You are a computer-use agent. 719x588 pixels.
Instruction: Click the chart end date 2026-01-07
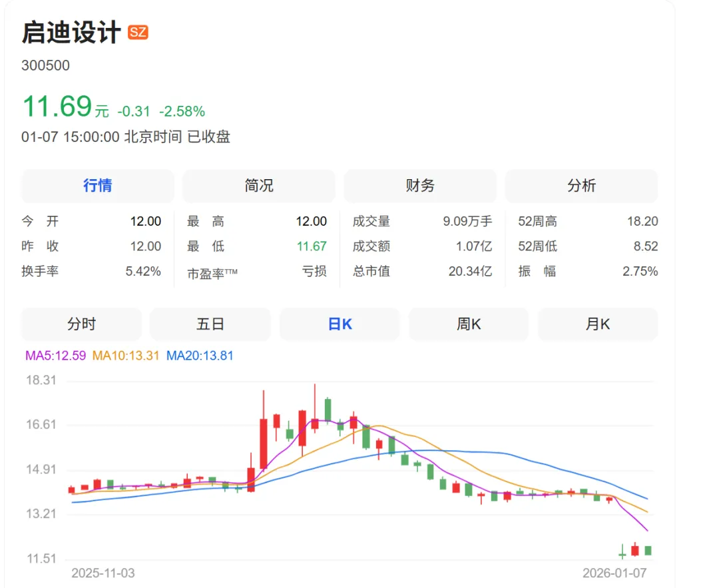coord(615,573)
